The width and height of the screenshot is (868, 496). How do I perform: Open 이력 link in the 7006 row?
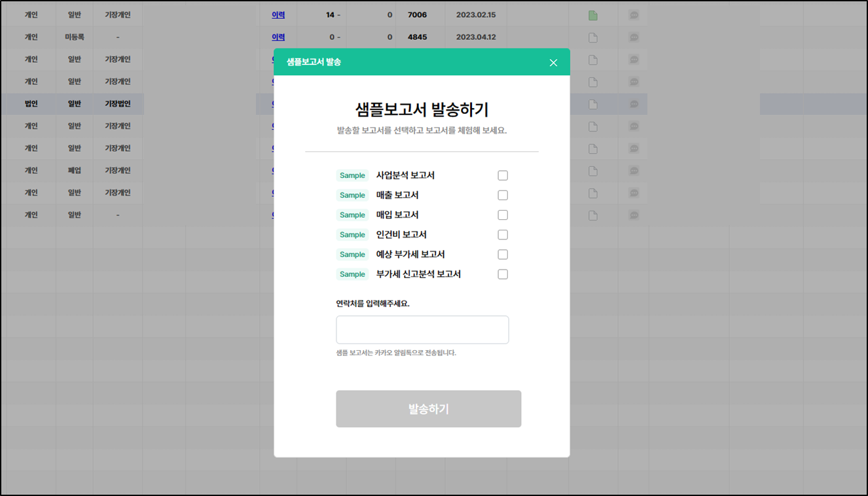pyautogui.click(x=278, y=15)
